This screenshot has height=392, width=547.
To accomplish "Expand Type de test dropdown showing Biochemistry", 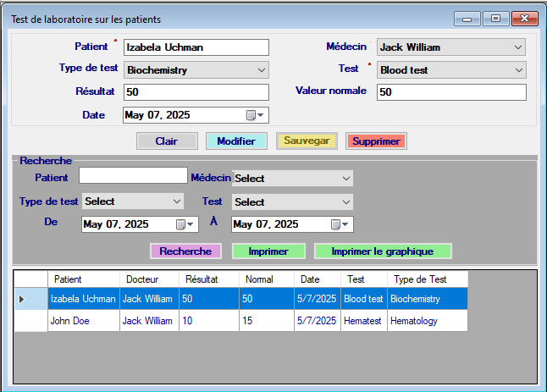I will tap(261, 70).
